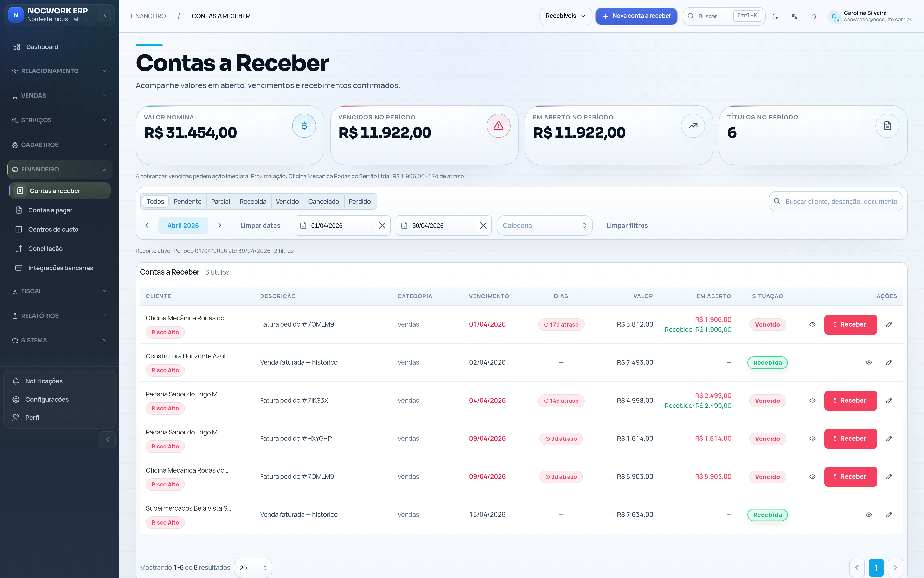
Task: Open calendar icon for end date 30/04/2026
Action: [x=404, y=226]
